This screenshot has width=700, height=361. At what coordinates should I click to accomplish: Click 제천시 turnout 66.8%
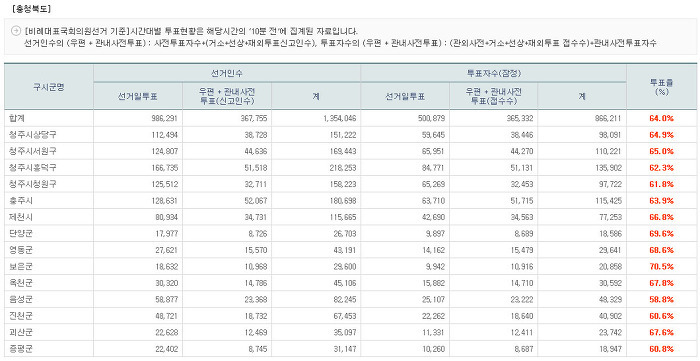point(661,218)
